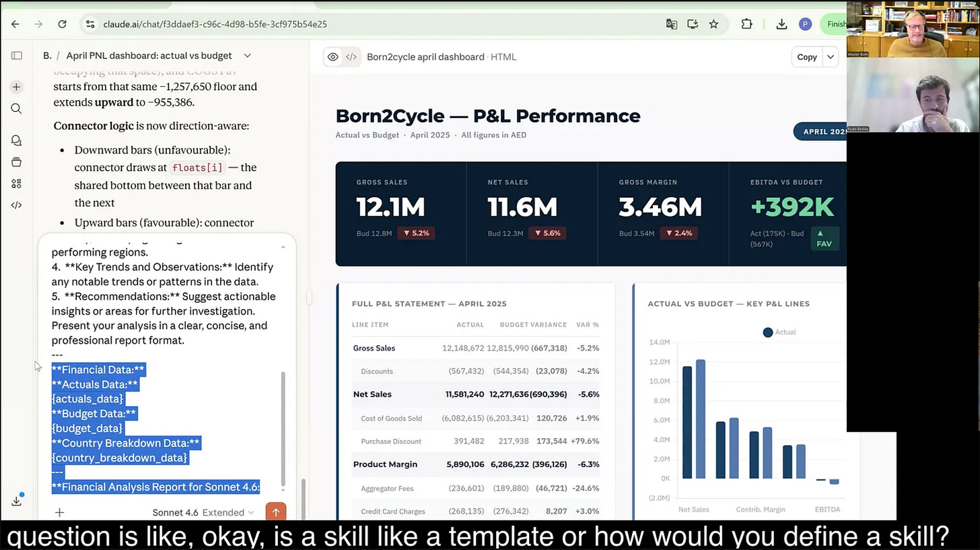The height and width of the screenshot is (550, 980).
Task: Click the Aggregator Fees row
Action: pos(475,488)
